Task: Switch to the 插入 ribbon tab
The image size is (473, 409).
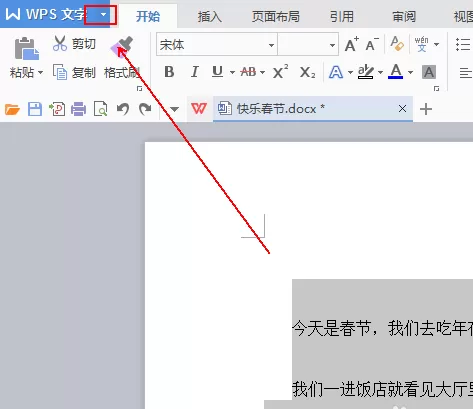Action: pos(210,16)
